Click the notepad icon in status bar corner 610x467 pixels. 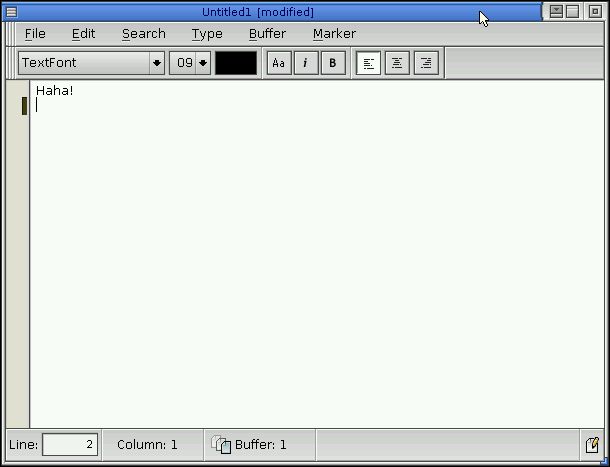[x=592, y=445]
